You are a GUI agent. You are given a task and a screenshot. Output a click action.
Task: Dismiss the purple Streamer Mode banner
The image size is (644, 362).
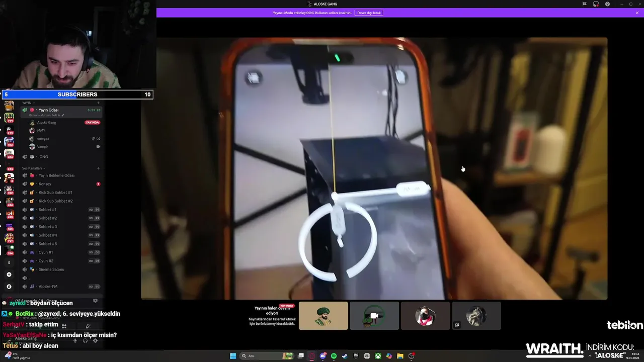[x=637, y=13]
